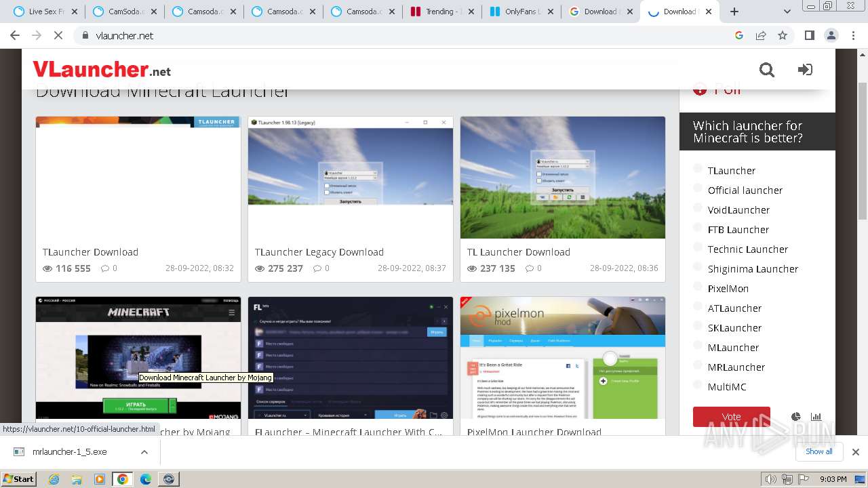The image size is (868, 488).
Task: Expand the tab search dropdown arrow
Action: pyautogui.click(x=787, y=12)
